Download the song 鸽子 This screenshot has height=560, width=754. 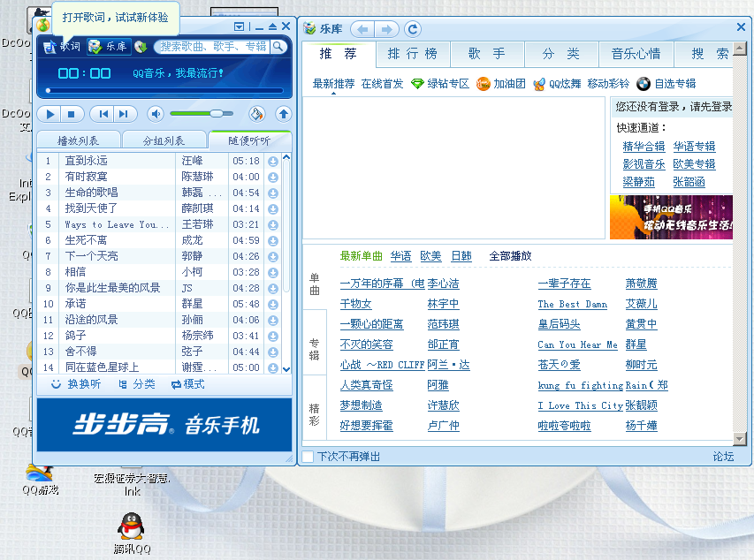tap(273, 336)
